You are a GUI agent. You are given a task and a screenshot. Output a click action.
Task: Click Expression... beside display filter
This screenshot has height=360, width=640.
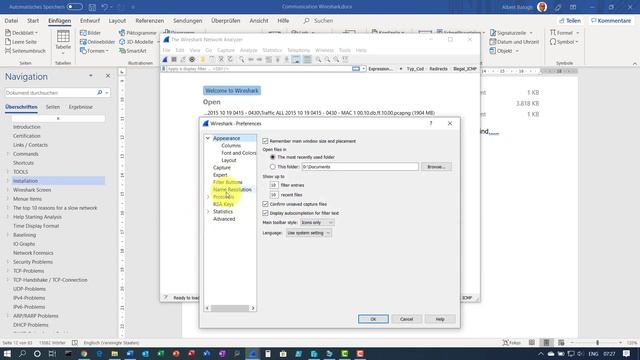coord(380,69)
